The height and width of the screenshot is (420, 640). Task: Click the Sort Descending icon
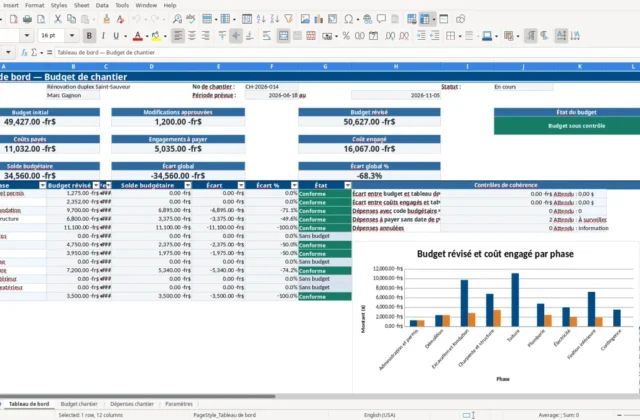click(x=274, y=19)
